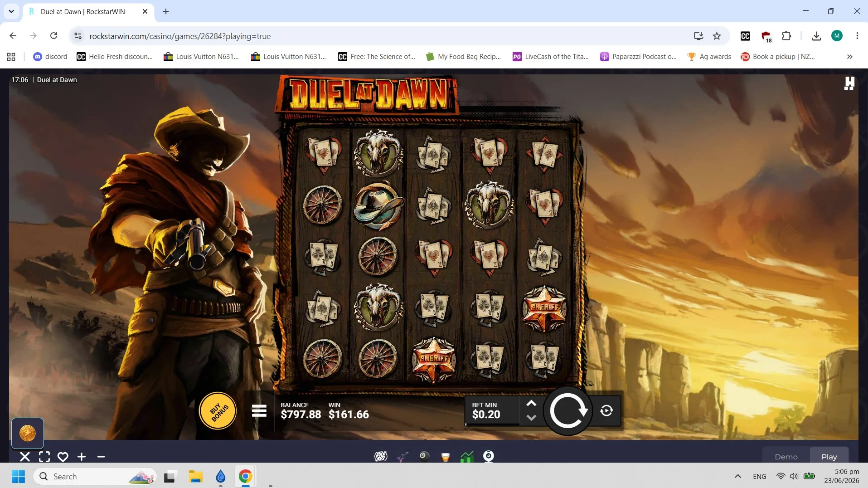Close the game with the X icon
The width and height of the screenshot is (868, 488).
click(25, 457)
